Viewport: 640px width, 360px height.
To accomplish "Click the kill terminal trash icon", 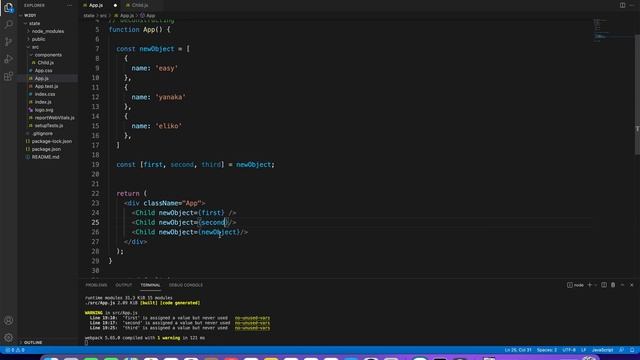I will click(x=613, y=285).
